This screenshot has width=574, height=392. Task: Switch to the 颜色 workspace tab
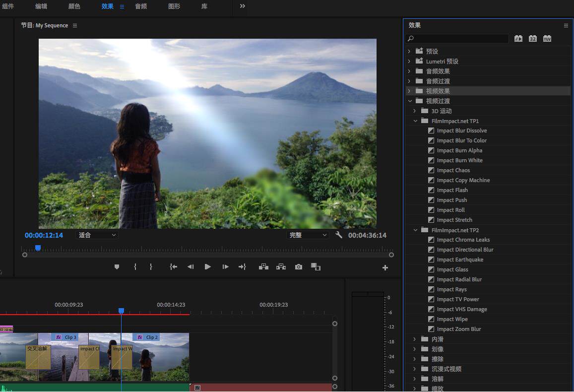(x=74, y=6)
